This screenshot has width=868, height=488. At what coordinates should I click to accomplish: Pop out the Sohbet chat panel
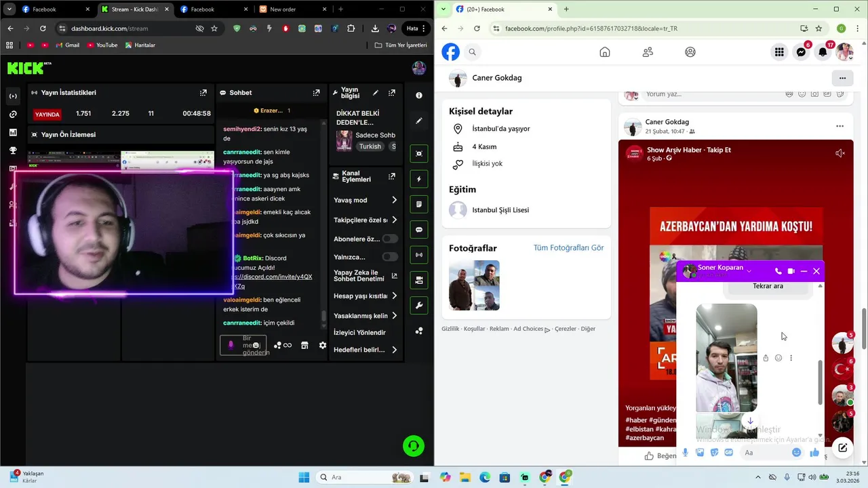click(316, 93)
